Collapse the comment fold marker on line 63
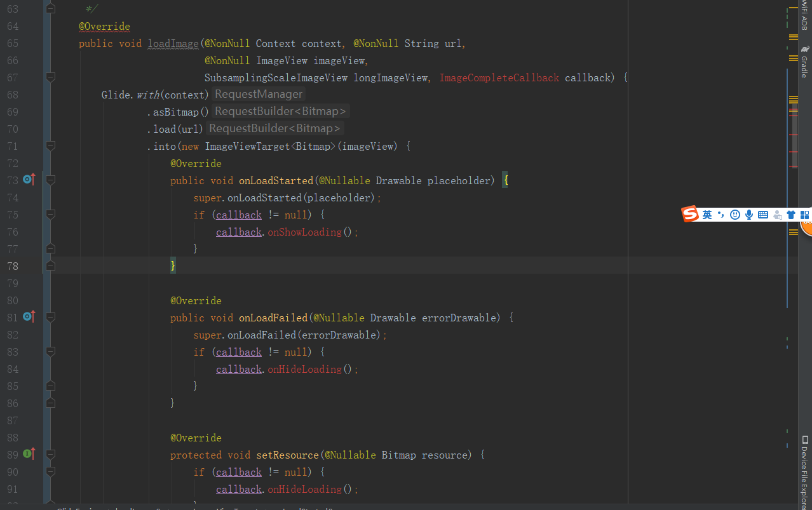Image resolution: width=812 pixels, height=510 pixels. pyautogui.click(x=51, y=9)
